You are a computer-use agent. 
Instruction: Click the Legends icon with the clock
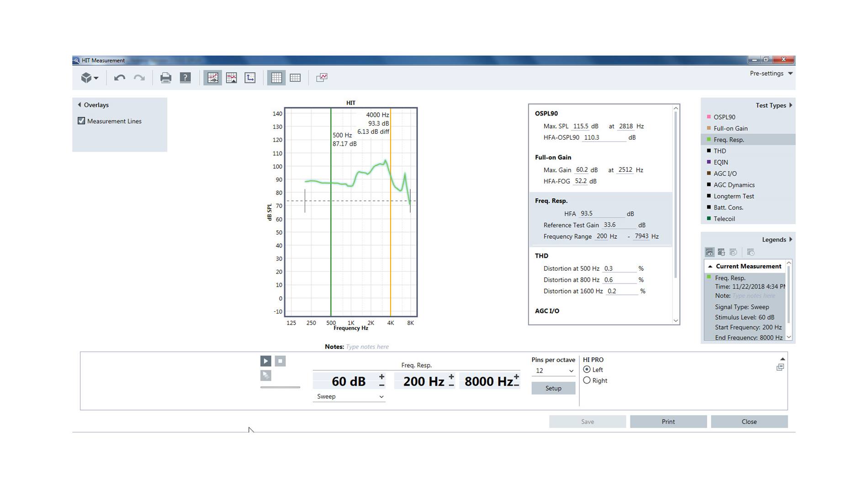click(x=751, y=252)
